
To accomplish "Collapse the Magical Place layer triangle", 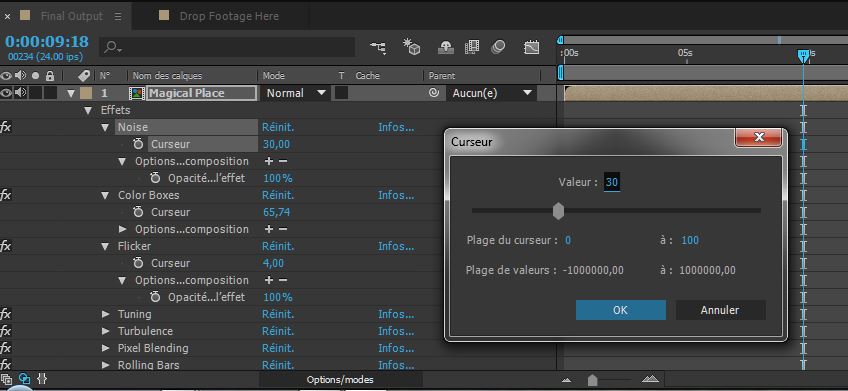I will [71, 94].
